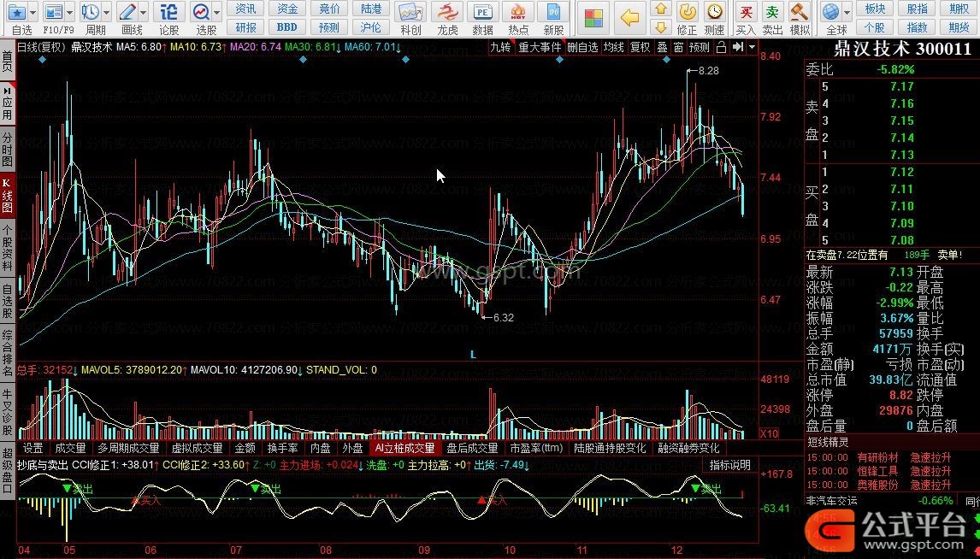Screen dimensions: 980x559
Task: Open the 龙虎 dragon-tiger list icon
Action: click(x=447, y=12)
